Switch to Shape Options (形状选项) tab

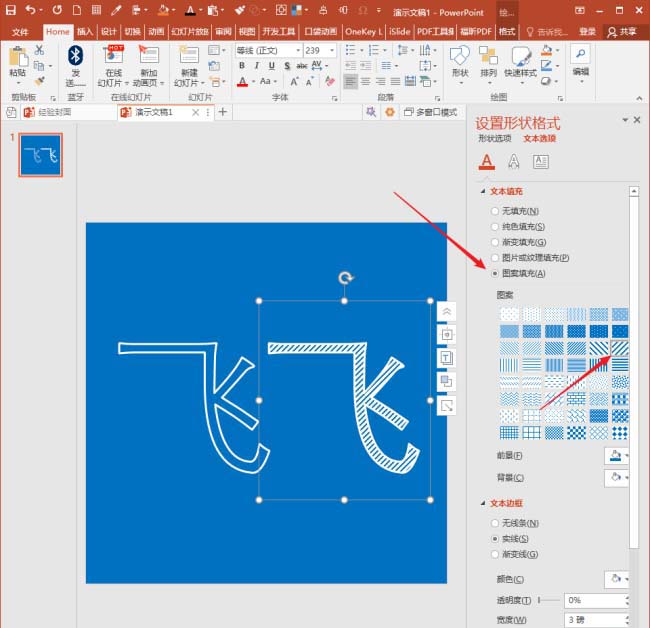(494, 139)
